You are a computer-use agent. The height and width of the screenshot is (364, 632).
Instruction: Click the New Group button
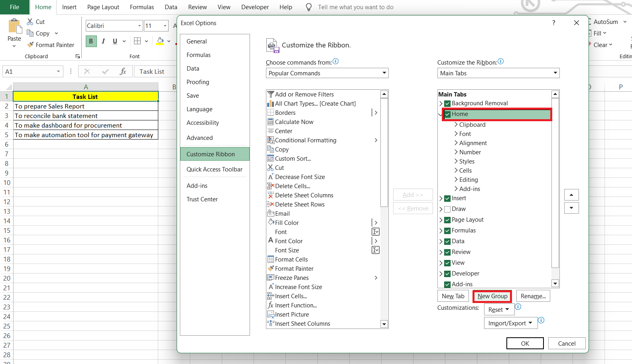(x=492, y=296)
